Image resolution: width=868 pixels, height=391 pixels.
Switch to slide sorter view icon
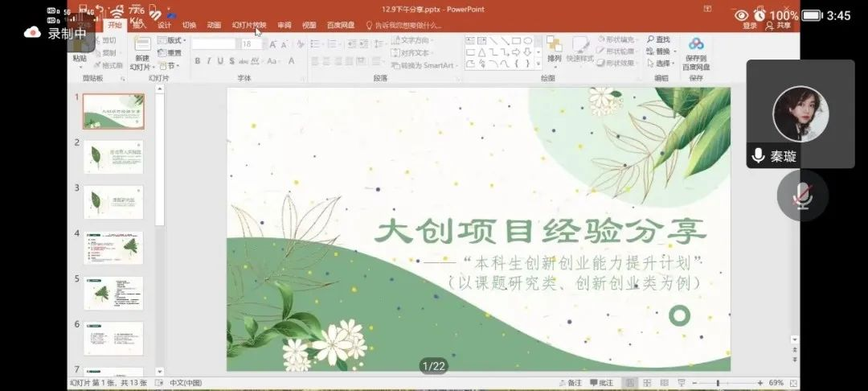coord(648,383)
